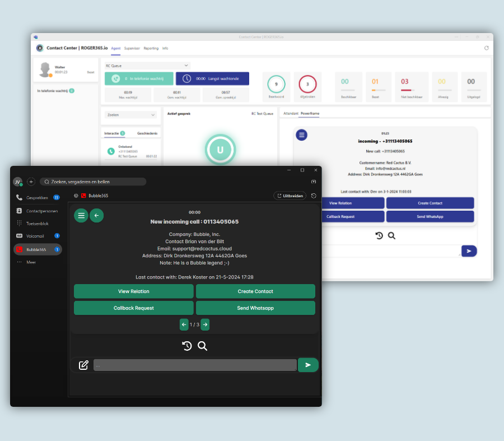Click history icon in dark Bubble365 panel

[x=187, y=346]
